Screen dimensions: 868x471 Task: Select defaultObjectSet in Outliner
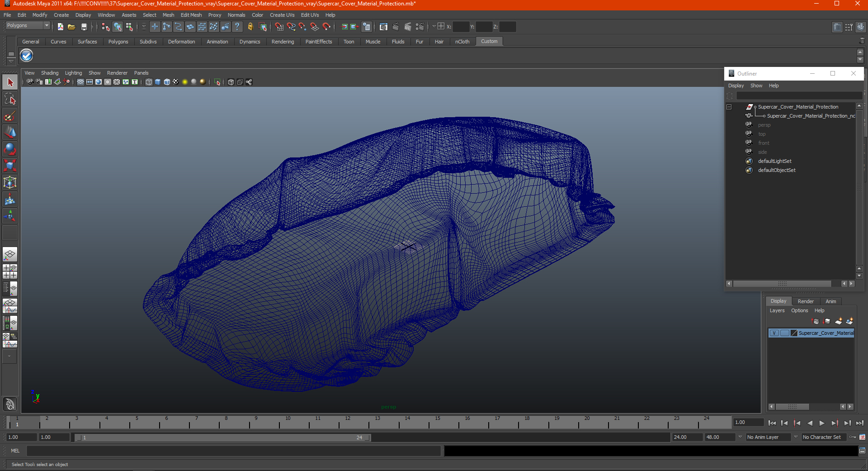777,170
